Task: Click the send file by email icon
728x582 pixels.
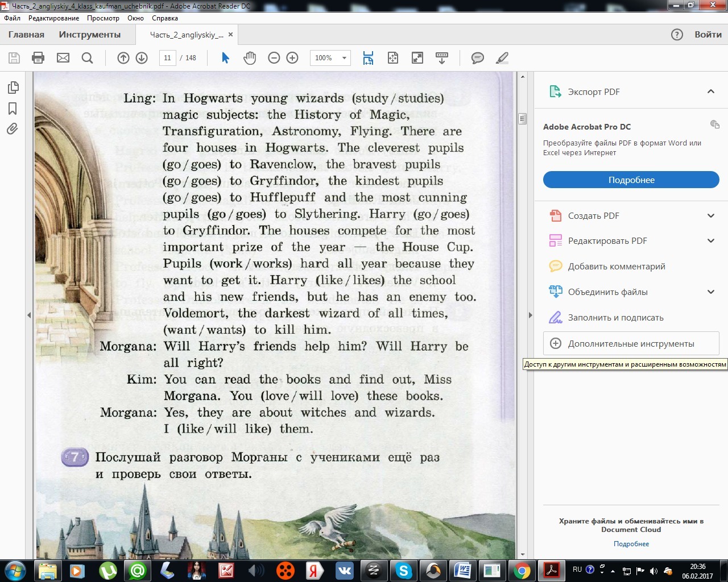Action: coord(63,58)
